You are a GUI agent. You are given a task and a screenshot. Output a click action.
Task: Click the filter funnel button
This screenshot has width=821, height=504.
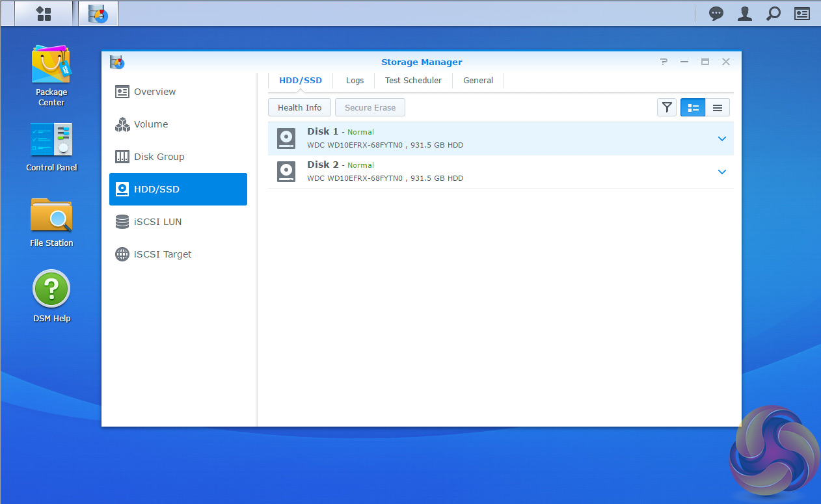click(x=667, y=107)
